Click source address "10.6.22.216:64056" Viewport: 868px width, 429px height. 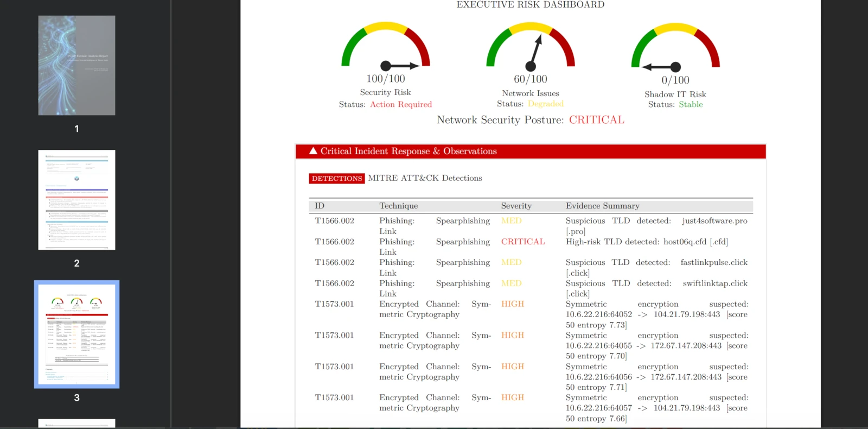599,377
